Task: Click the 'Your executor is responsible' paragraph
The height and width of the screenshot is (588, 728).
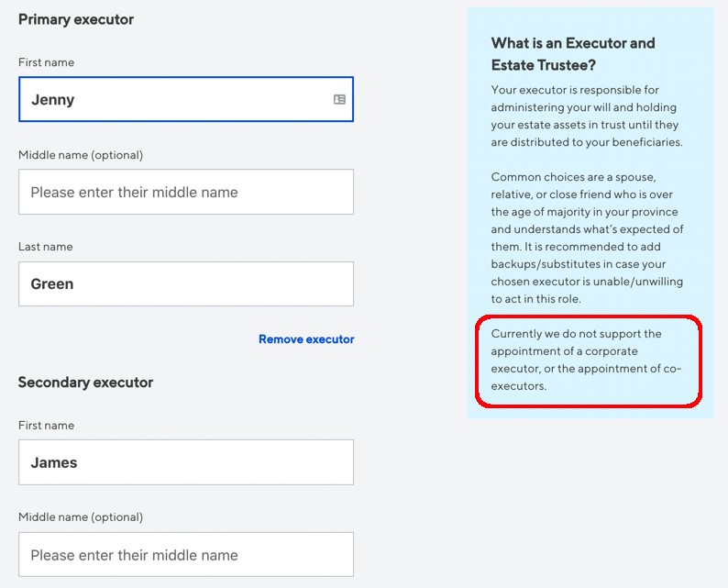Action: [587, 116]
